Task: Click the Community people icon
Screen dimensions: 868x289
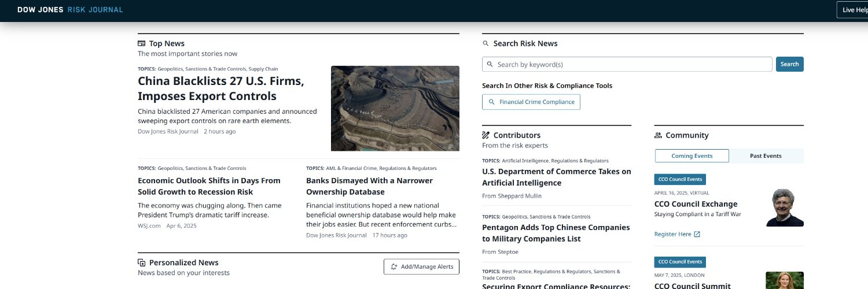Action: click(658, 135)
